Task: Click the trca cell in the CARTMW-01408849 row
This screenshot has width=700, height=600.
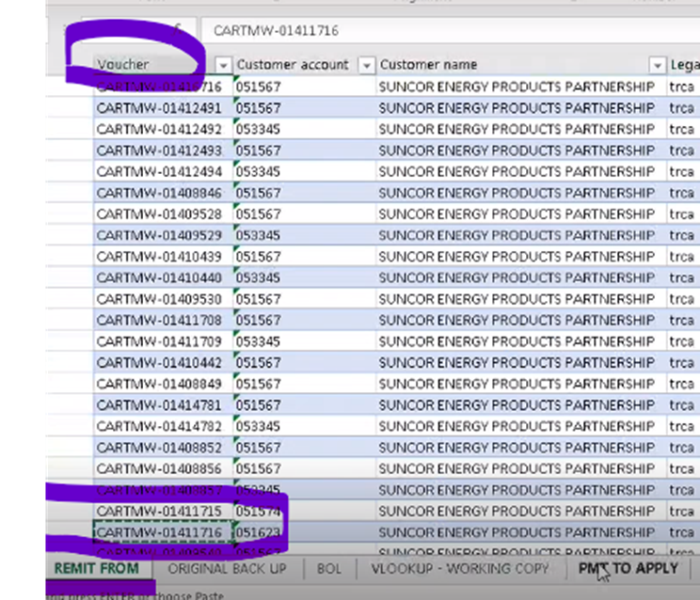Action: pyautogui.click(x=683, y=384)
